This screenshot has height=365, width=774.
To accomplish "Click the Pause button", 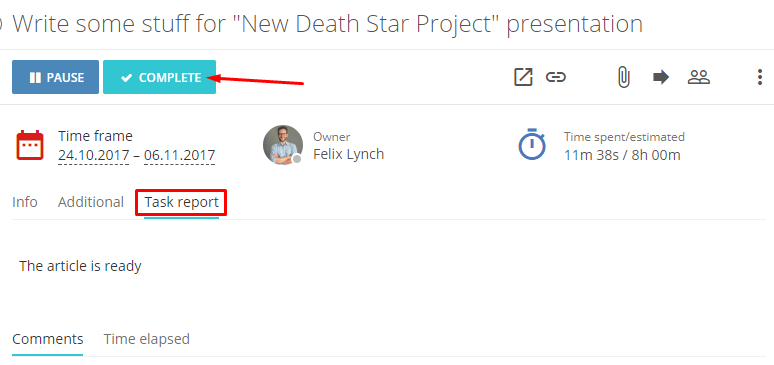I will (55, 77).
